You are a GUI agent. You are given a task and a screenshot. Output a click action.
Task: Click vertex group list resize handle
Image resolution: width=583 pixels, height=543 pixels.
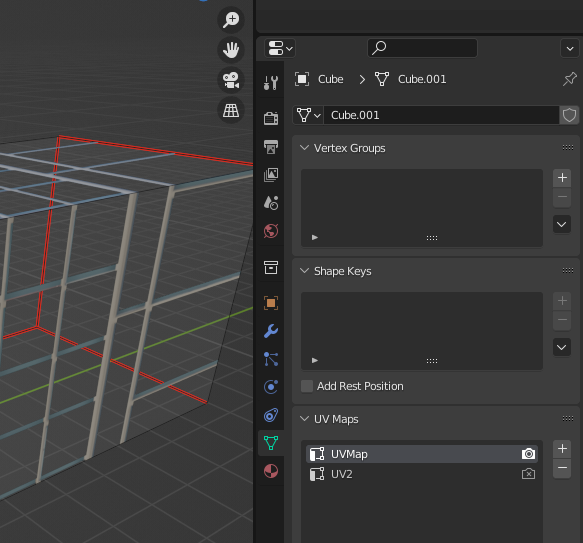(432, 238)
